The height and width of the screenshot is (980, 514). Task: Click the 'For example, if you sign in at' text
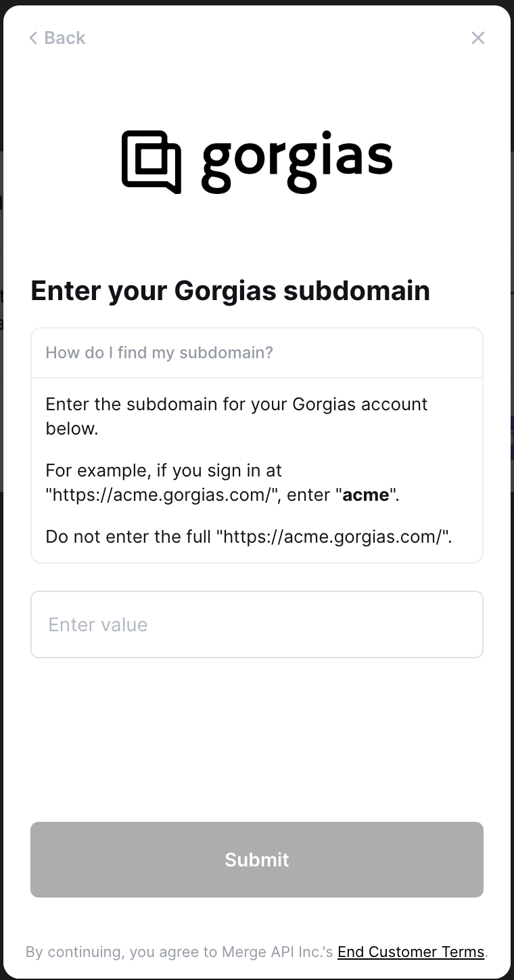[x=164, y=470]
